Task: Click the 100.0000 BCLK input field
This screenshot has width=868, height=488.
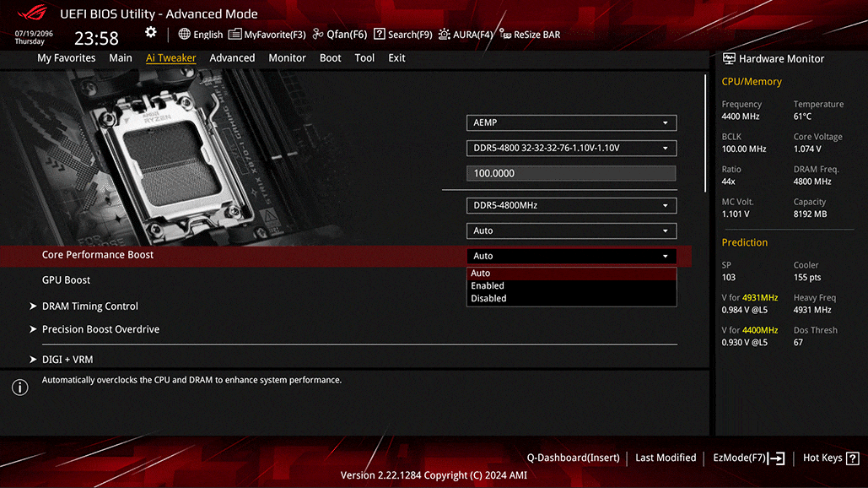Action: pyautogui.click(x=571, y=173)
